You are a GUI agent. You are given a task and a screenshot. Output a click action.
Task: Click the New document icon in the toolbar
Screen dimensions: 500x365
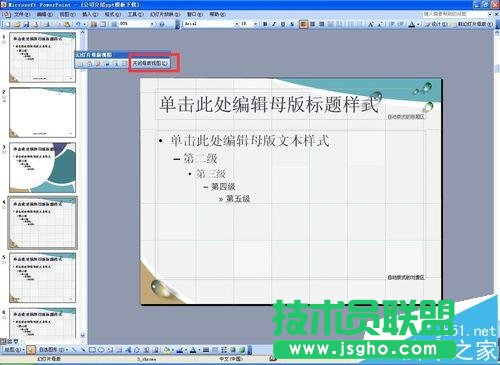7,24
